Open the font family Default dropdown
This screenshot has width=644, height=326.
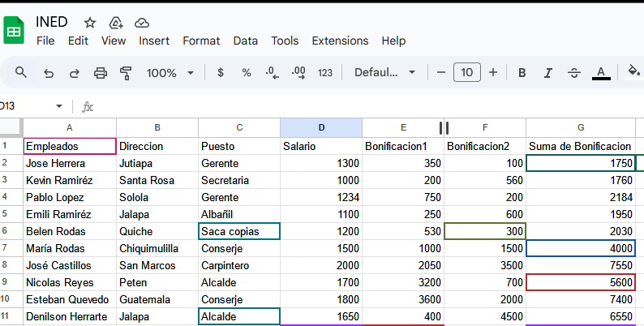pos(384,73)
